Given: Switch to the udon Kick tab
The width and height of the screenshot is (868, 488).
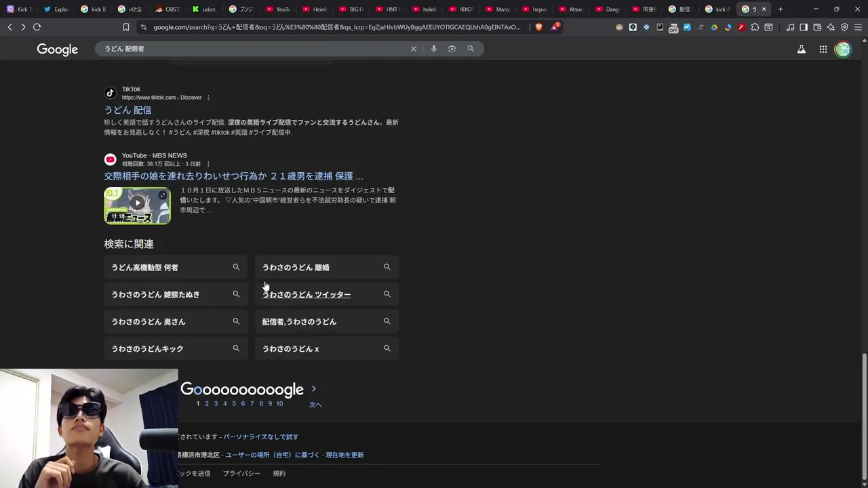Looking at the screenshot, I should pyautogui.click(x=203, y=9).
